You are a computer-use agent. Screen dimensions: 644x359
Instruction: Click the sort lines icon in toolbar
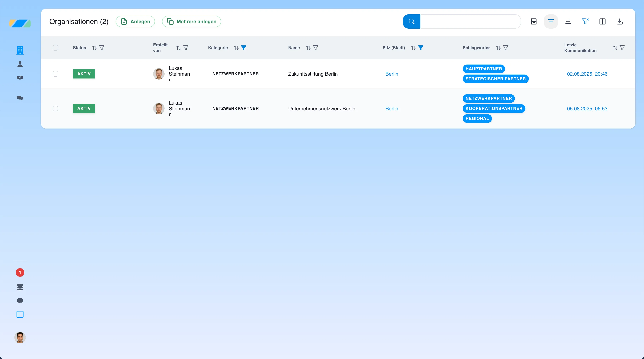(568, 21)
